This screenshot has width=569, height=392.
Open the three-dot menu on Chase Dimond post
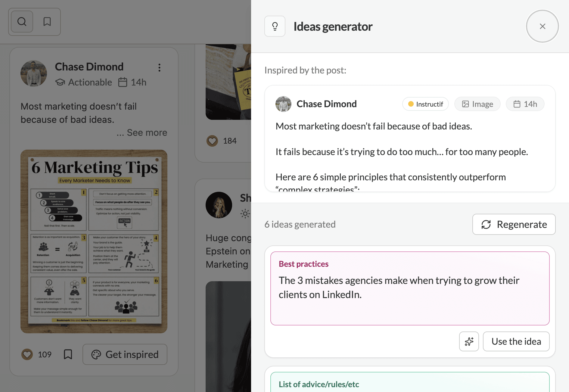pos(159,67)
